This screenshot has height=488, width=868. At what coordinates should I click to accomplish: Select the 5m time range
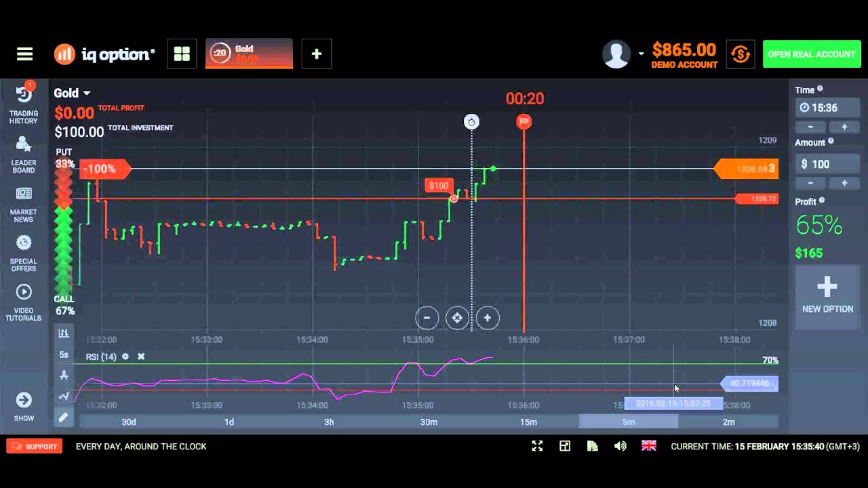tap(629, 422)
